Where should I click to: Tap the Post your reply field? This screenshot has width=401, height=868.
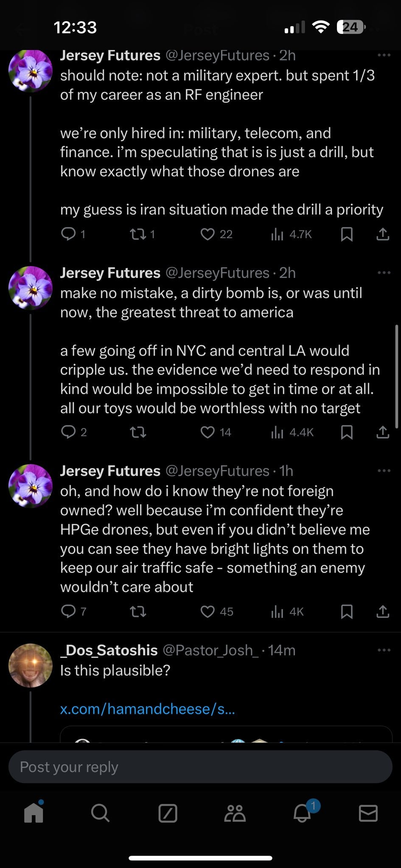tap(200, 767)
